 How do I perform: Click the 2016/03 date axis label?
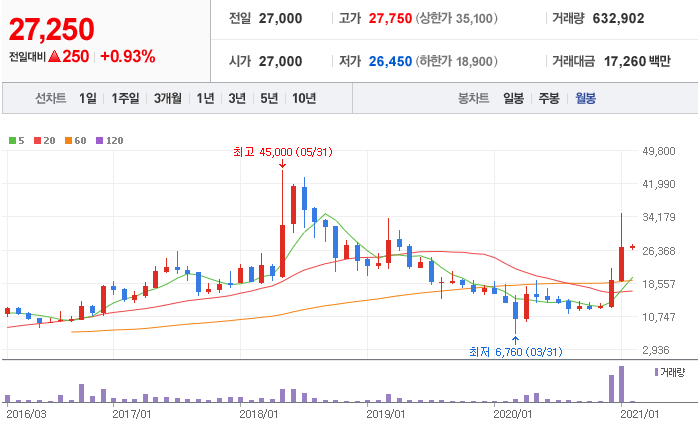(x=26, y=414)
